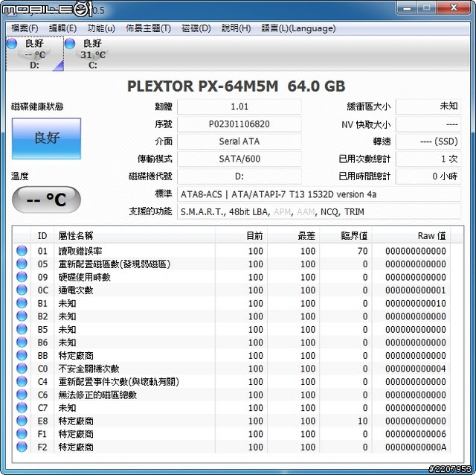The image size is (476, 475).
Task: Open the 磁碟(D) menu
Action: 196,28
